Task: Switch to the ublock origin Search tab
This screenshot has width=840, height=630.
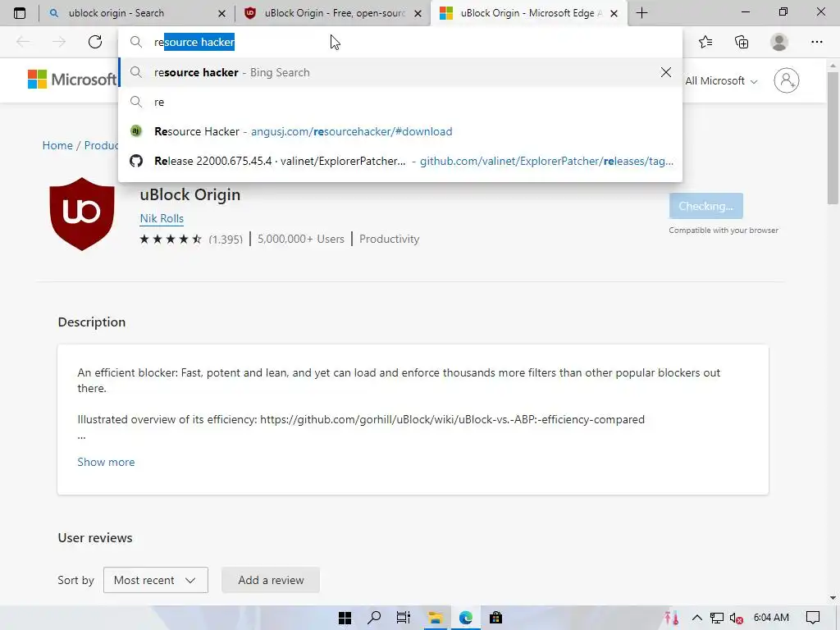Action: point(136,13)
